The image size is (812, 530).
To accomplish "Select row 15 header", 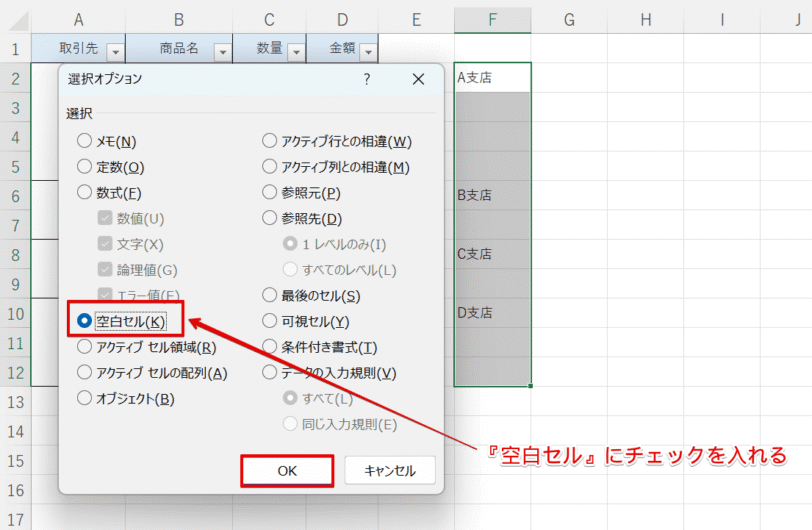I will (x=16, y=461).
